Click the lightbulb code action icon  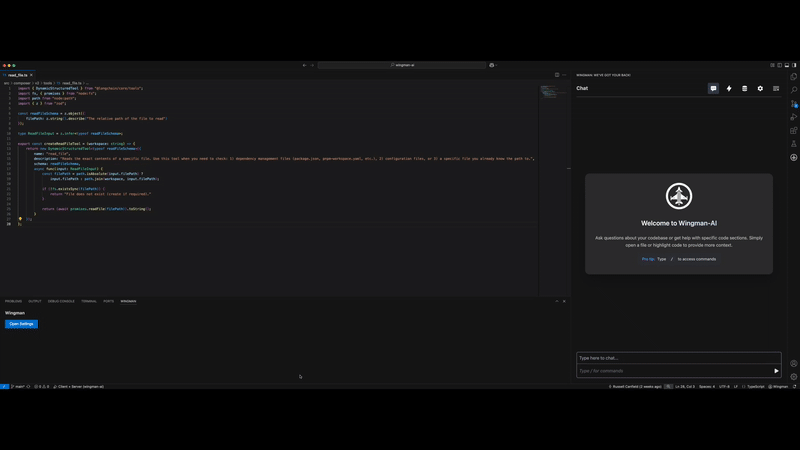coord(20,219)
